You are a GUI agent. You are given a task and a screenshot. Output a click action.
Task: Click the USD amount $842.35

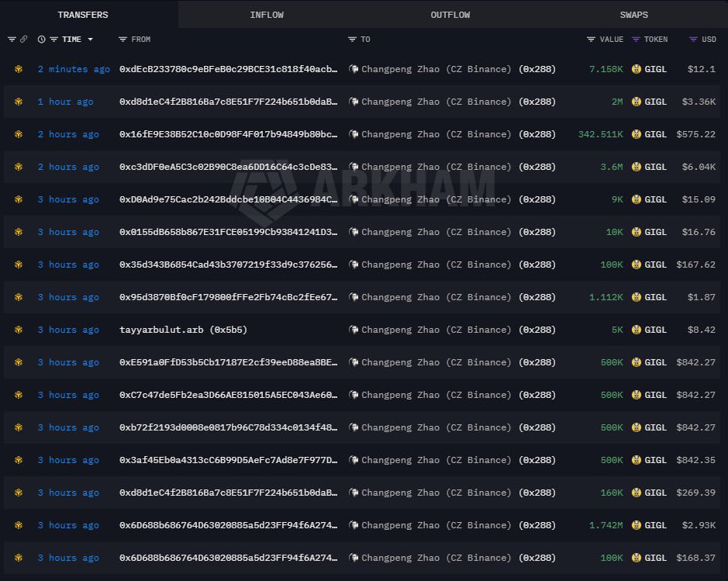[696, 460]
